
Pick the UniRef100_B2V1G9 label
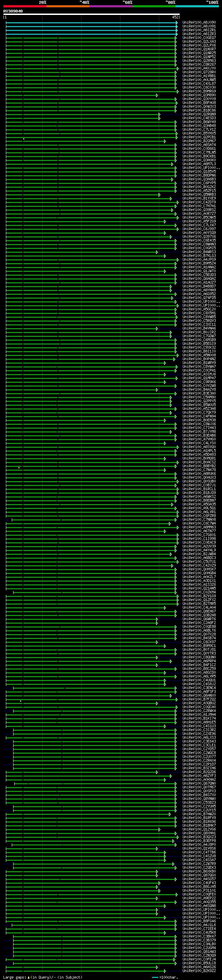click(199, 596)
